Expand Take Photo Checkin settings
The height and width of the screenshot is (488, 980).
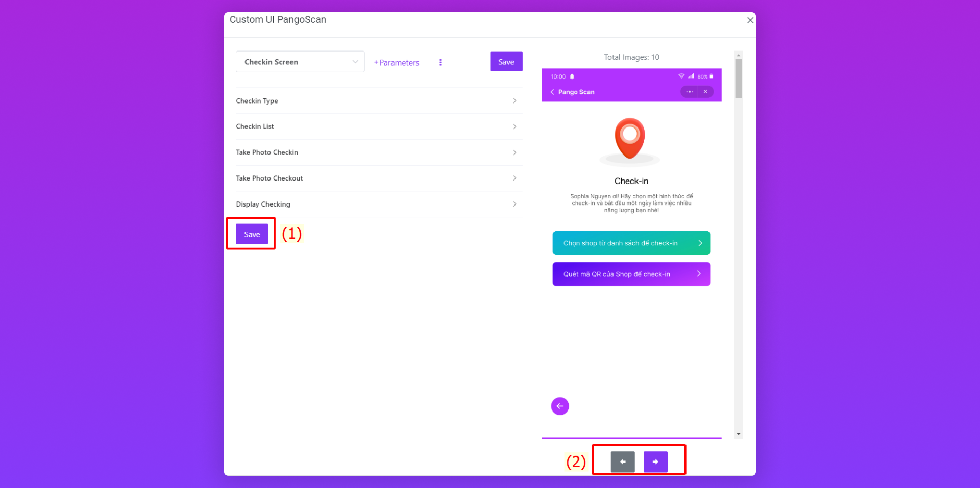point(379,152)
